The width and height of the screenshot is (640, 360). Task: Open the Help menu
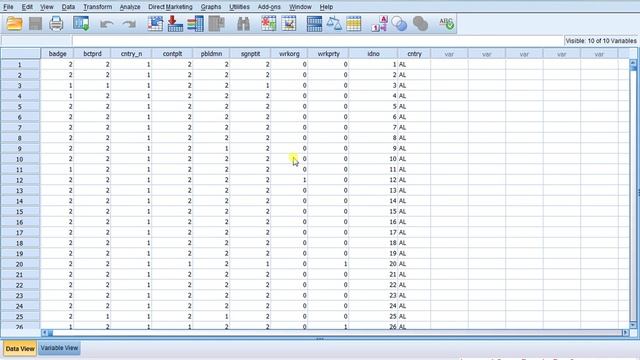tap(326, 7)
